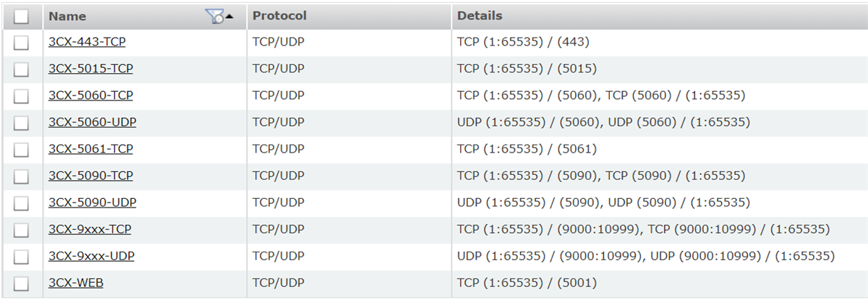Sort by the Name column header
Screen dimensions: 868x303
(67, 16)
